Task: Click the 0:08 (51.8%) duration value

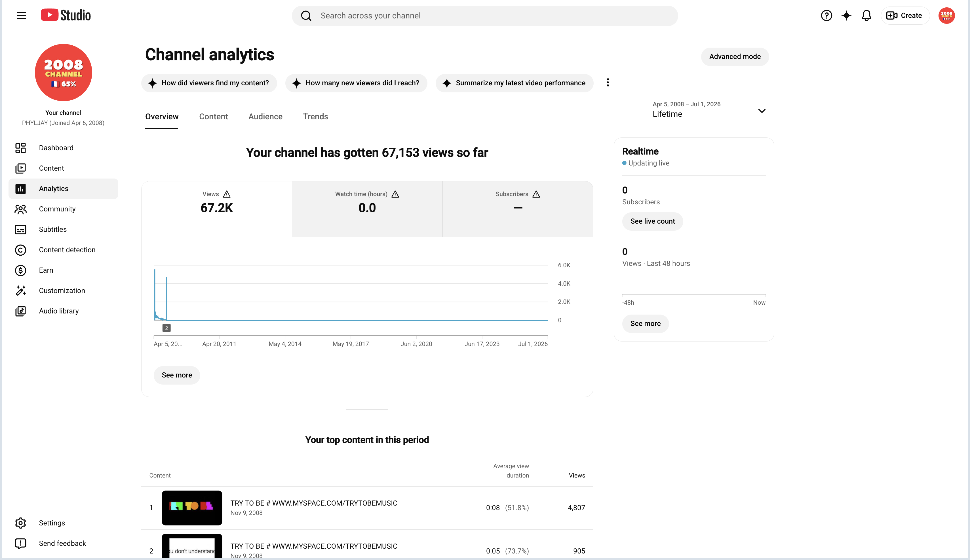Action: (507, 508)
